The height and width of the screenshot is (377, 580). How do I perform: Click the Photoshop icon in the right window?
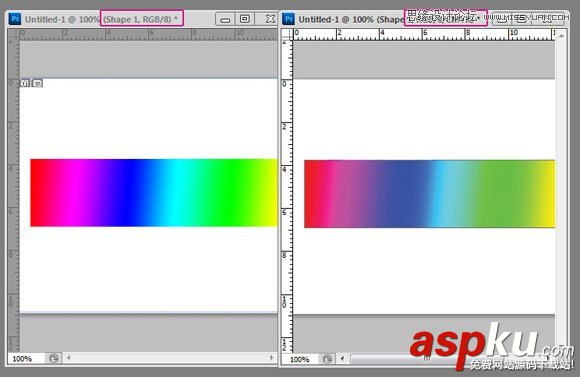[x=289, y=19]
